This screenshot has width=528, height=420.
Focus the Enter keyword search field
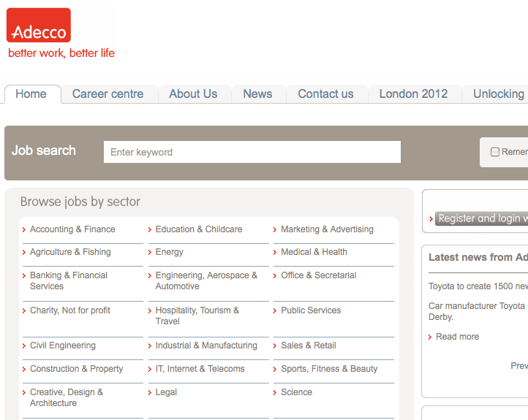pyautogui.click(x=252, y=152)
